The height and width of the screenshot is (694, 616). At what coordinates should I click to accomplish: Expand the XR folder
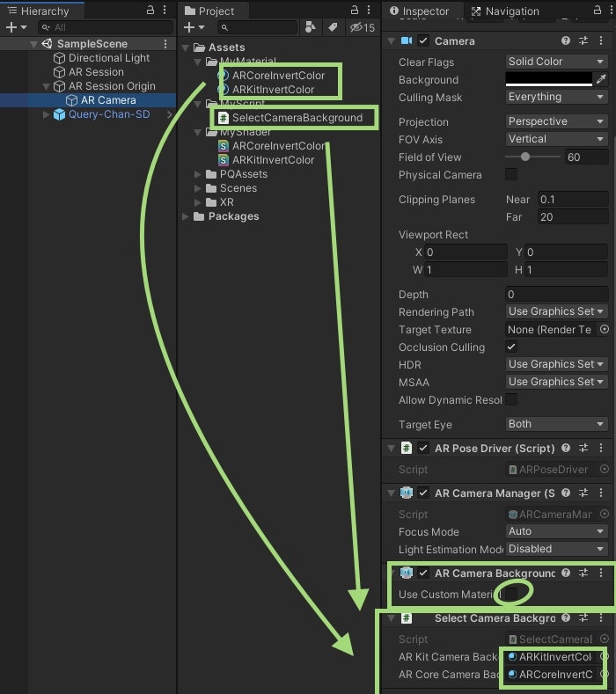click(198, 202)
